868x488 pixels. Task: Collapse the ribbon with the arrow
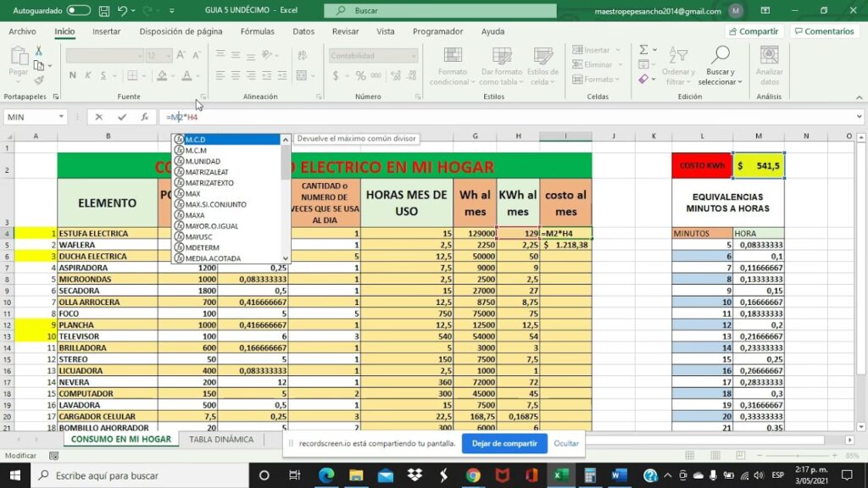[859, 97]
